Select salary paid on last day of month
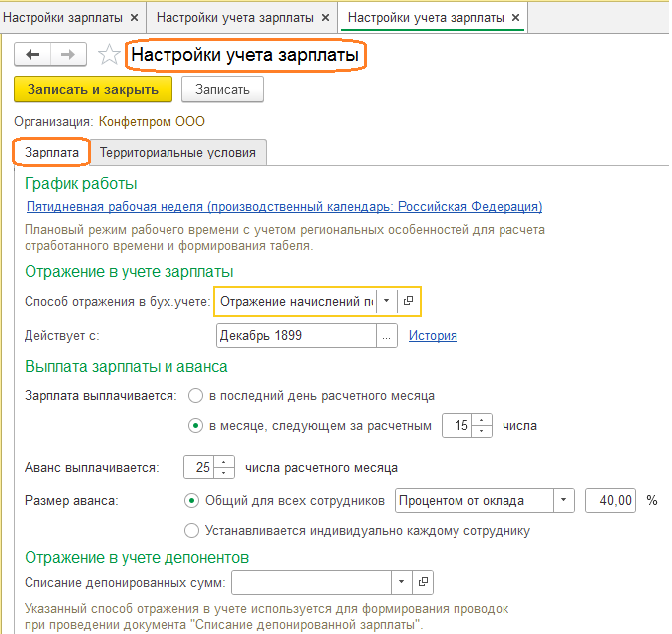The width and height of the screenshot is (672, 634). (196, 395)
